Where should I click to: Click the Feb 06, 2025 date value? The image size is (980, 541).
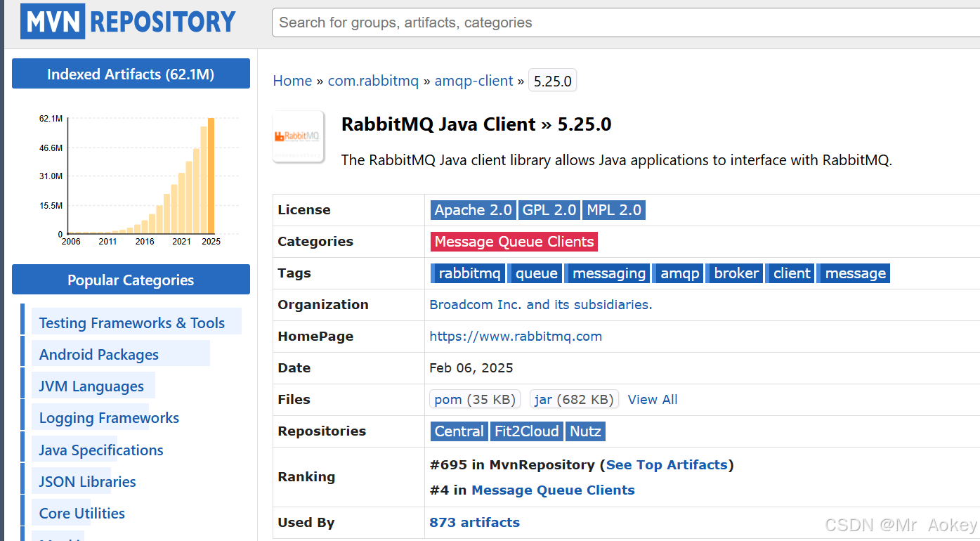(x=471, y=368)
